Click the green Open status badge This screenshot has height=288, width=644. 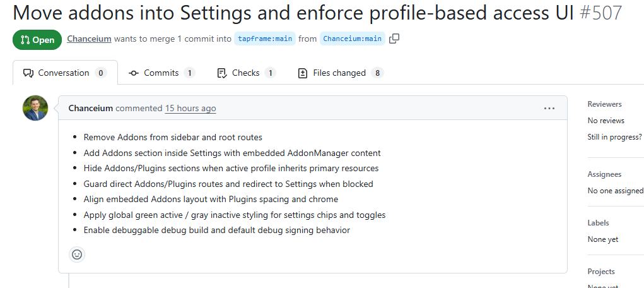[x=37, y=40]
